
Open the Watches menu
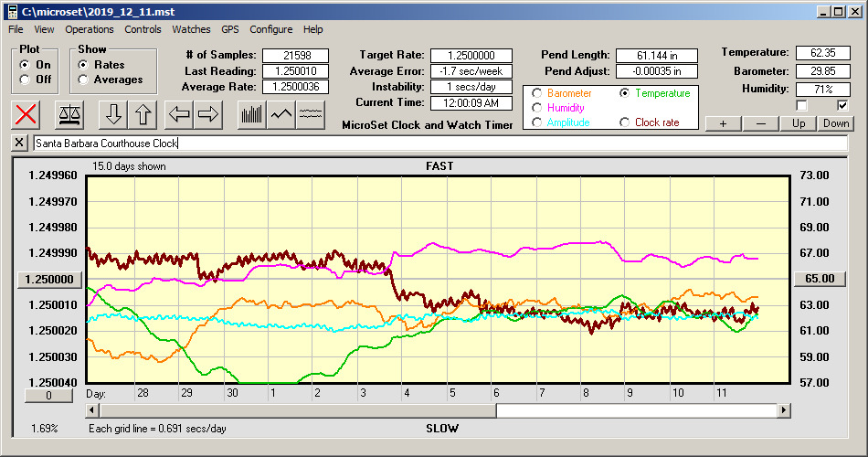pos(191,29)
